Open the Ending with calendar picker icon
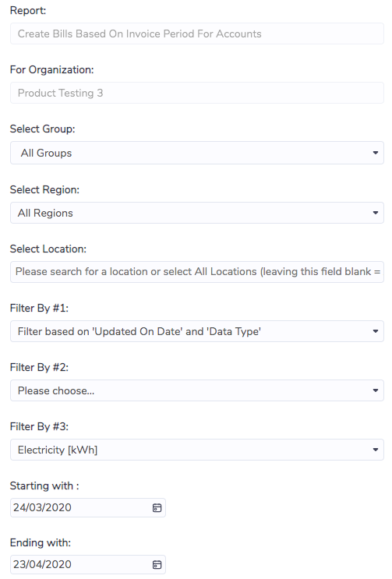This screenshot has width=392, height=579. pos(157,565)
